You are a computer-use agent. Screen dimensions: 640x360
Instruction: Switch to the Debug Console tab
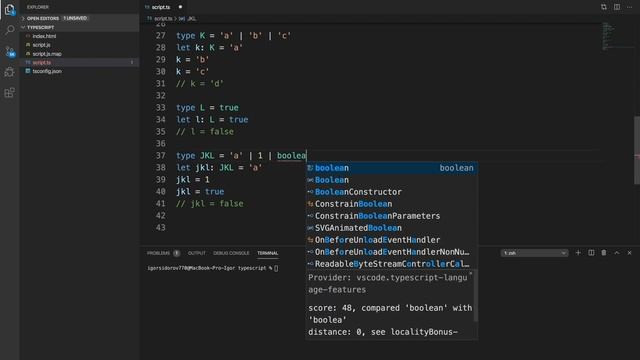[x=231, y=253]
